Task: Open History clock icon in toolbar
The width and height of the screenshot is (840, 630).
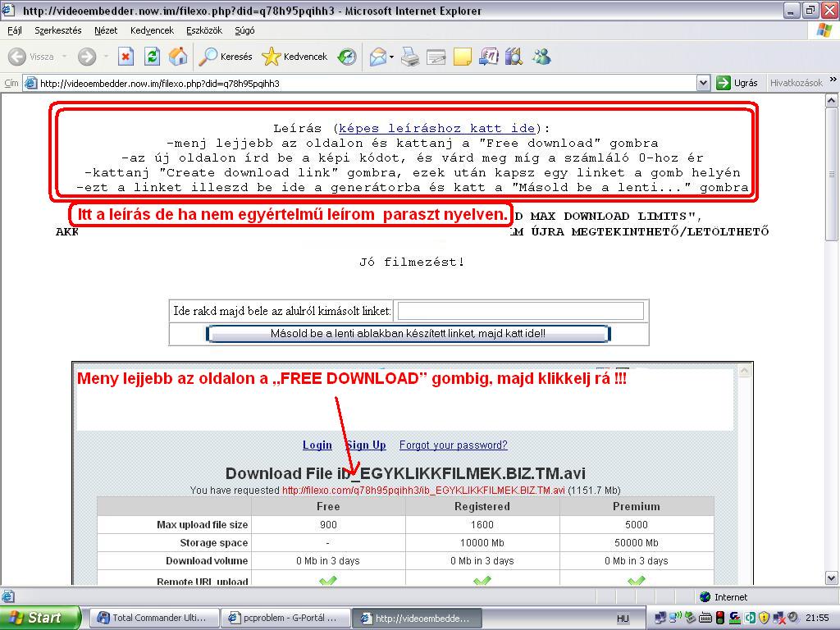Action: (347, 57)
